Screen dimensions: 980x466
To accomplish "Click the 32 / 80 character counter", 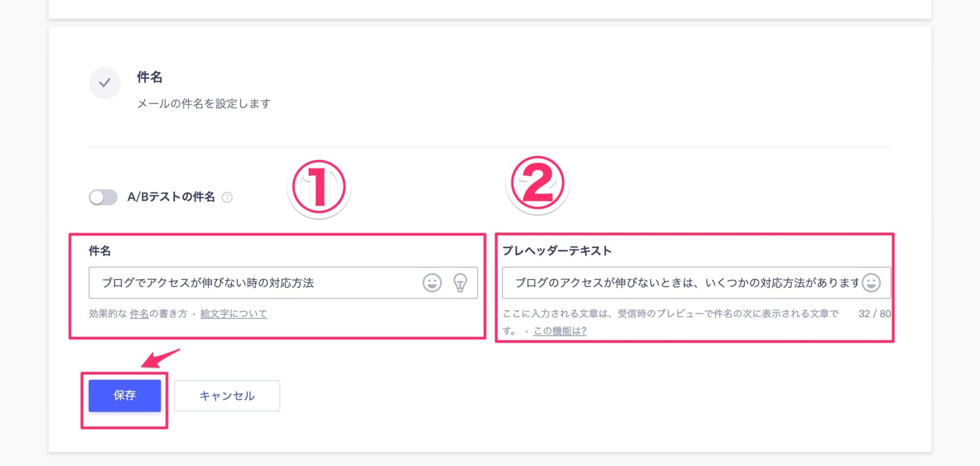I will tap(875, 314).
